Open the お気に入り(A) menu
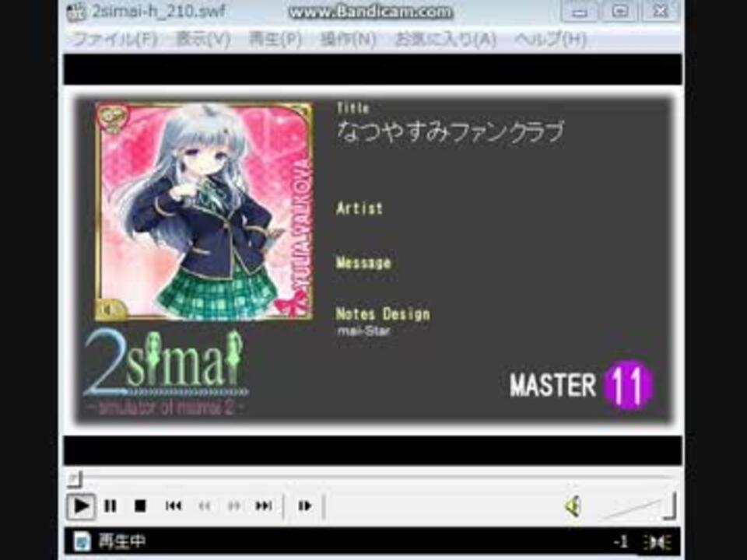 pyautogui.click(x=446, y=39)
